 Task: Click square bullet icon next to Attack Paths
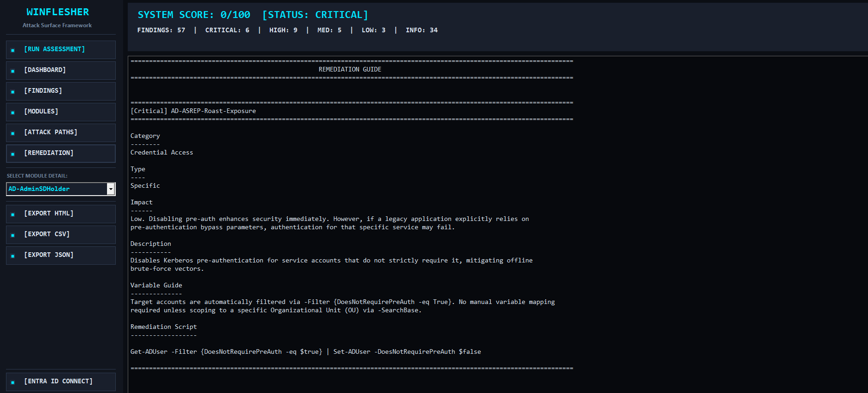(x=13, y=133)
